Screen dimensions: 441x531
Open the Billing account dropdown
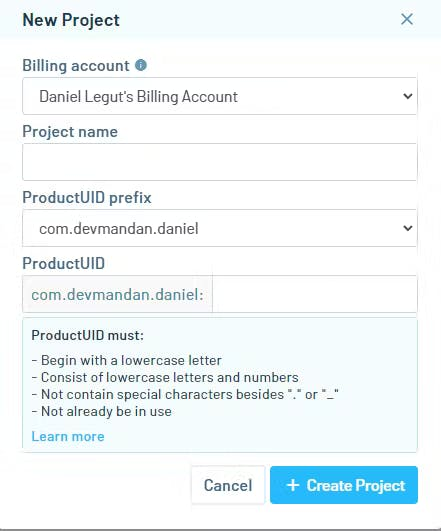pos(219,96)
